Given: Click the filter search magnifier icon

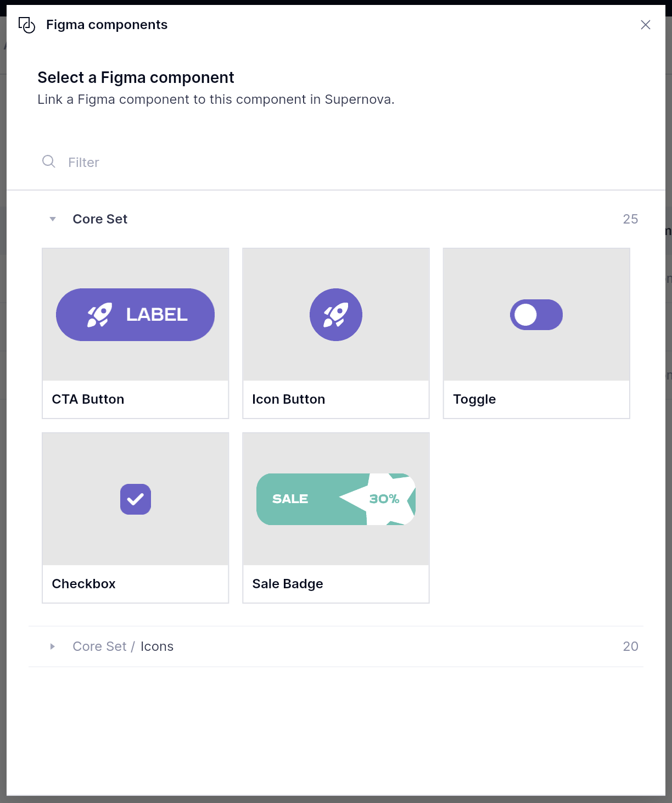Looking at the screenshot, I should pyautogui.click(x=49, y=161).
